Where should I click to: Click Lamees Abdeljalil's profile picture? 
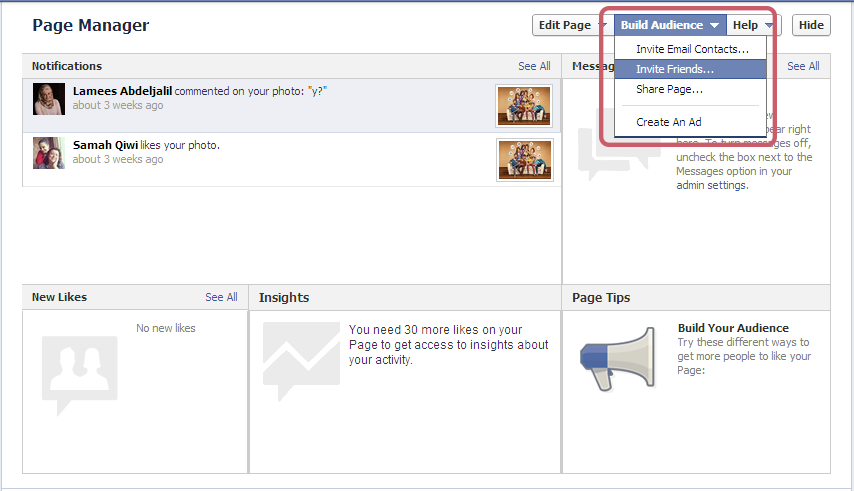point(50,99)
